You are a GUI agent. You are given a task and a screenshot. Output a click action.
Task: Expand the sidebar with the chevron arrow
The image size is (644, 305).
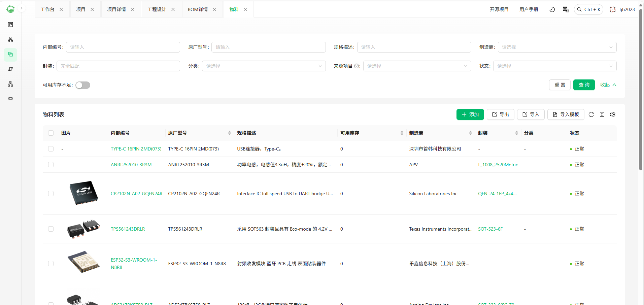22,8
